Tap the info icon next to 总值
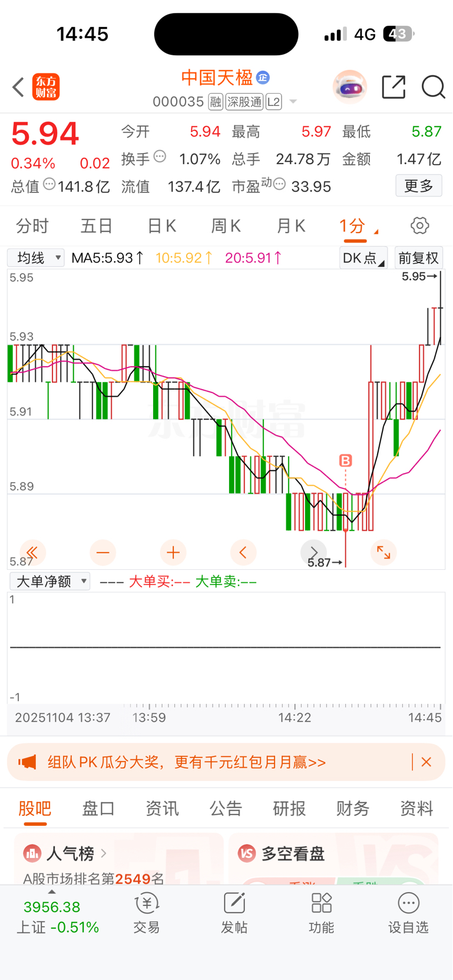 (x=49, y=184)
